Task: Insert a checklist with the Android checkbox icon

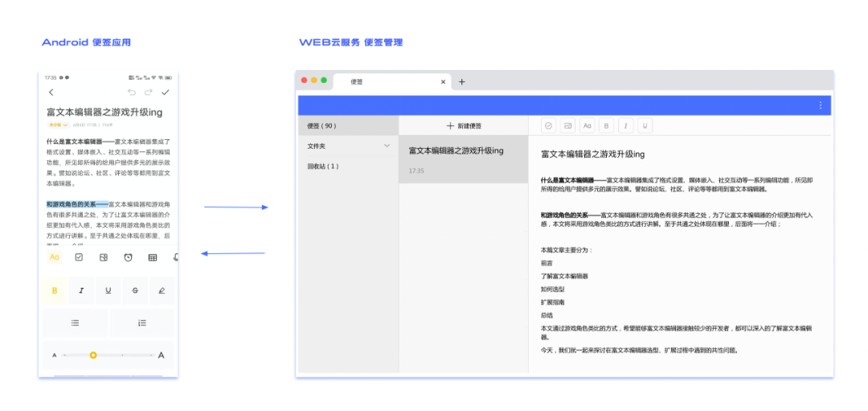Action: pyautogui.click(x=79, y=257)
